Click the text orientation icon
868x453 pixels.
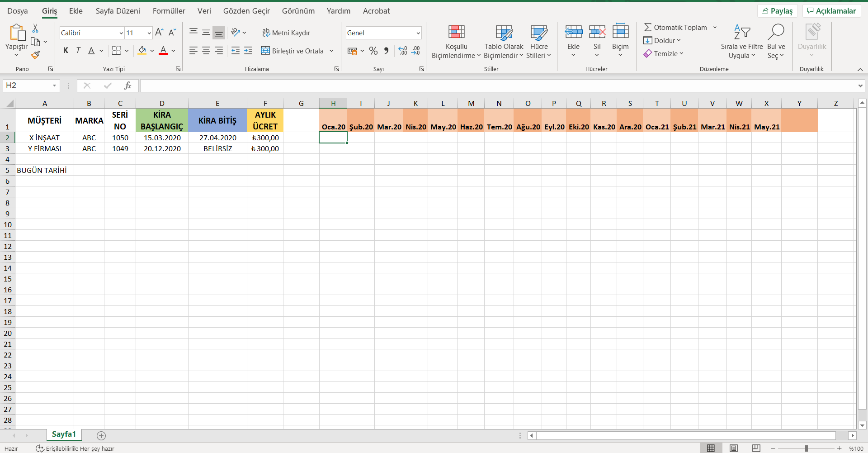[236, 33]
